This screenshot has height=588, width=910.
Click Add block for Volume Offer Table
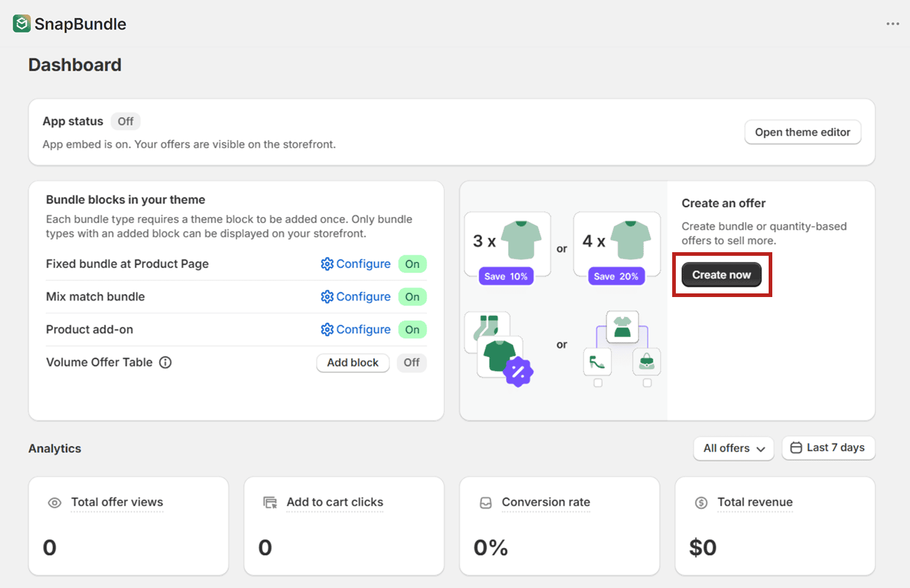point(352,362)
